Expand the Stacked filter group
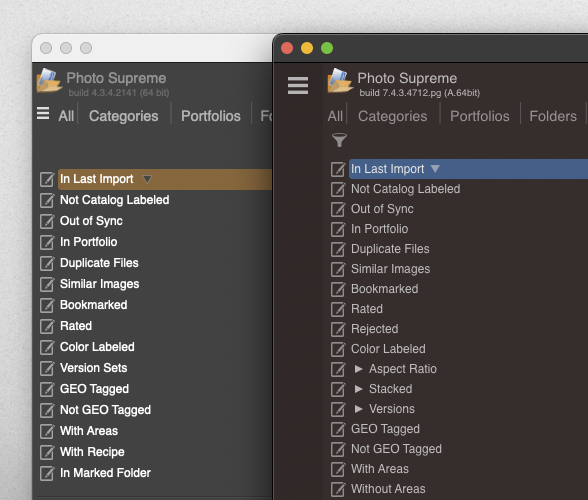588x500 pixels. click(358, 389)
